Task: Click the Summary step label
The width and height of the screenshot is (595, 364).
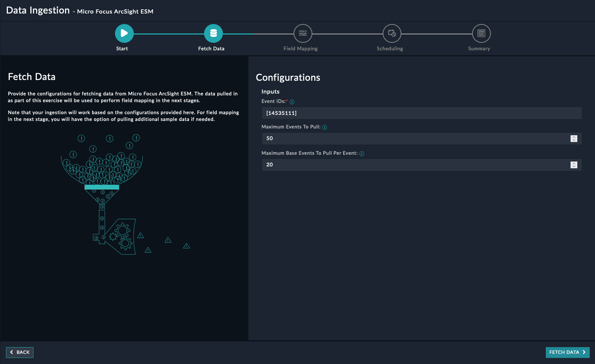Action: click(x=479, y=49)
